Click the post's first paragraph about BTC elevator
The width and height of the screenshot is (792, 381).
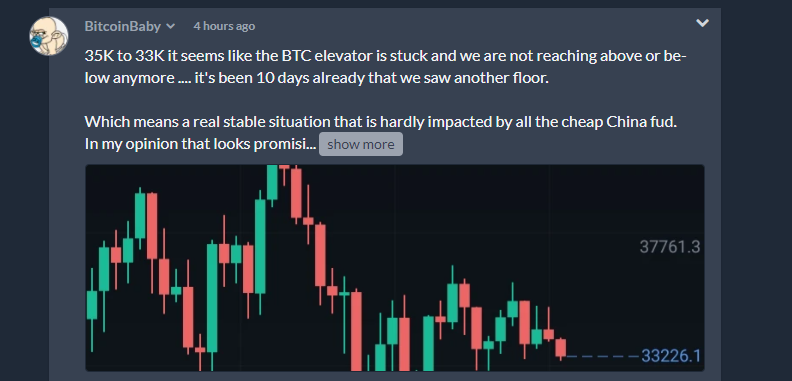point(385,68)
